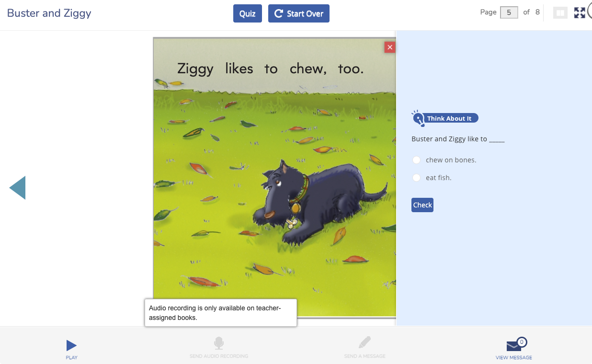
Task: Select the 'eat fish.' answer
Action: pos(417,178)
